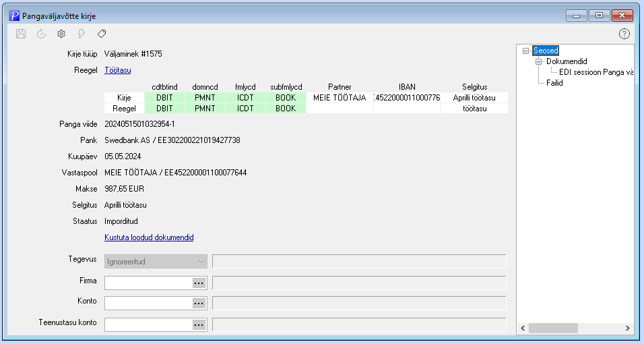Image resolution: width=644 pixels, height=344 pixels.
Task: Select EDI sessioon Panga tree item
Action: 596,72
